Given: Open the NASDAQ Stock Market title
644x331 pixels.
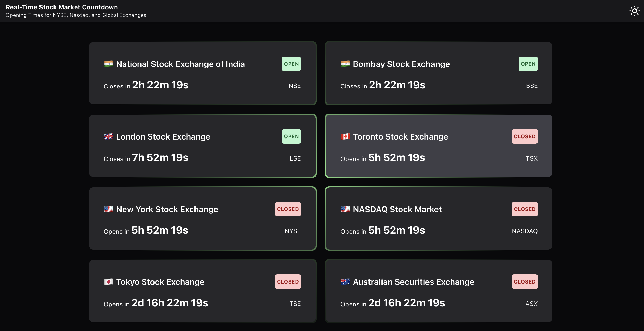Looking at the screenshot, I should coord(397,209).
